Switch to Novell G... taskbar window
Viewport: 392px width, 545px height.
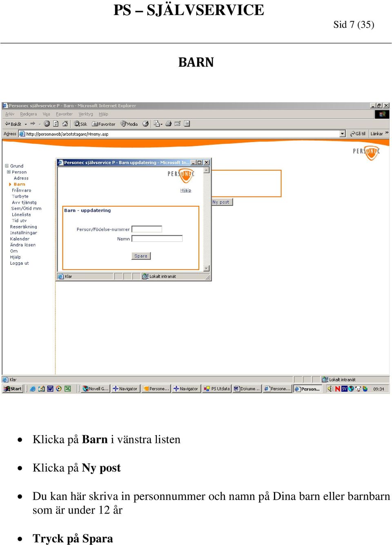96,389
